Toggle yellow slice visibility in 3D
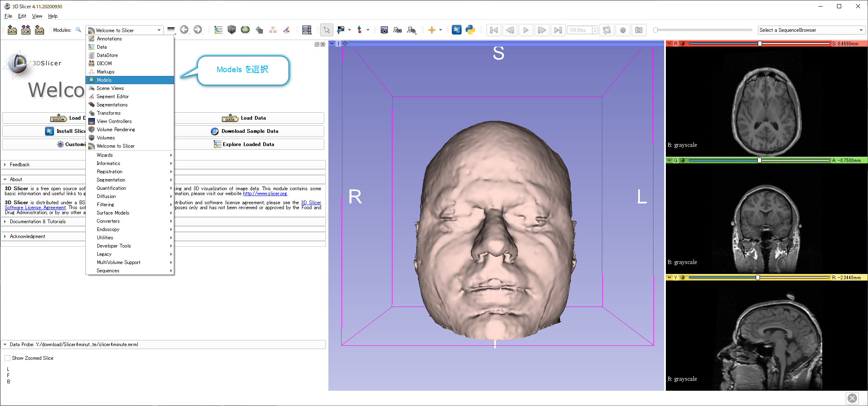Screen dimensions: 868x406 tap(682, 278)
